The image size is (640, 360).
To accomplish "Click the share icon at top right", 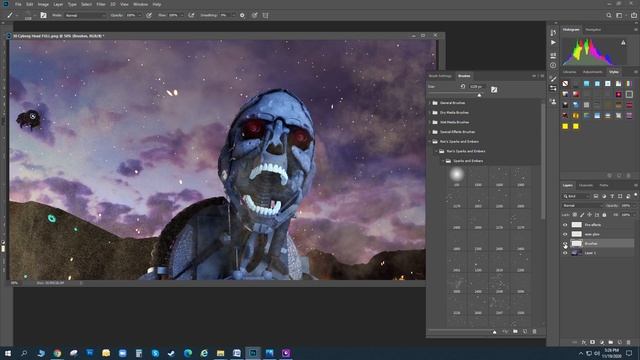I will (633, 16).
